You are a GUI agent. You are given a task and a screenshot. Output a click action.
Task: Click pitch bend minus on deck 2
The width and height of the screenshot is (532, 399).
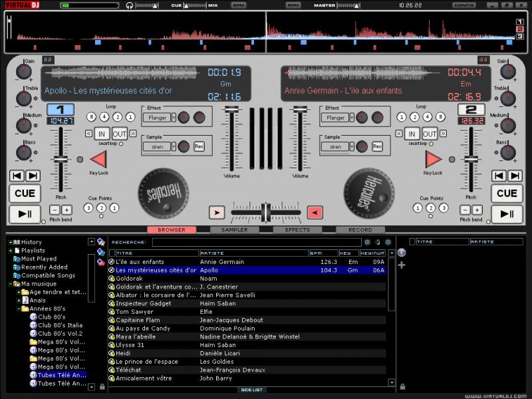465,210
